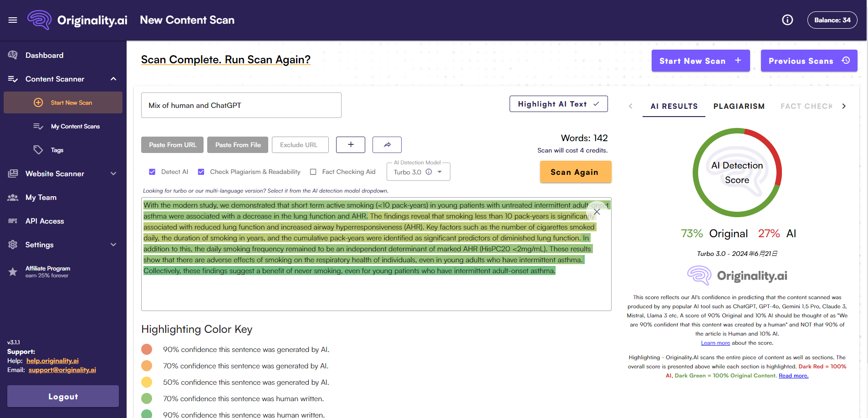Click the orange 90% AI confidence swatch

click(x=147, y=349)
